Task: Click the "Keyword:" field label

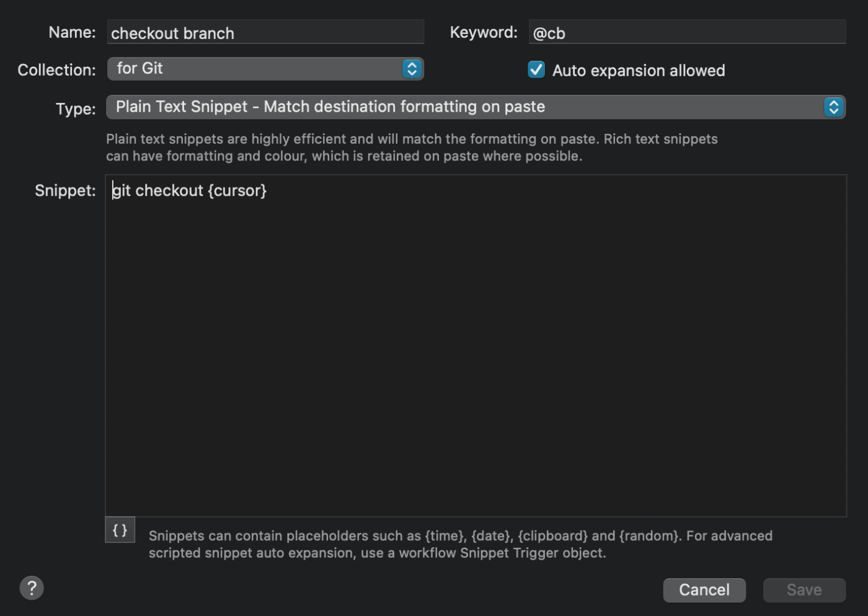Action: 484,32
